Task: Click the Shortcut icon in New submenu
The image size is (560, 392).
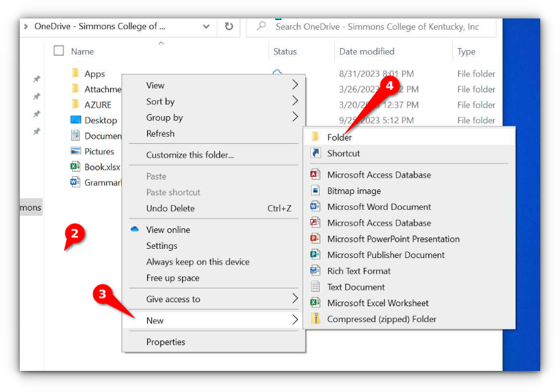Action: [316, 153]
